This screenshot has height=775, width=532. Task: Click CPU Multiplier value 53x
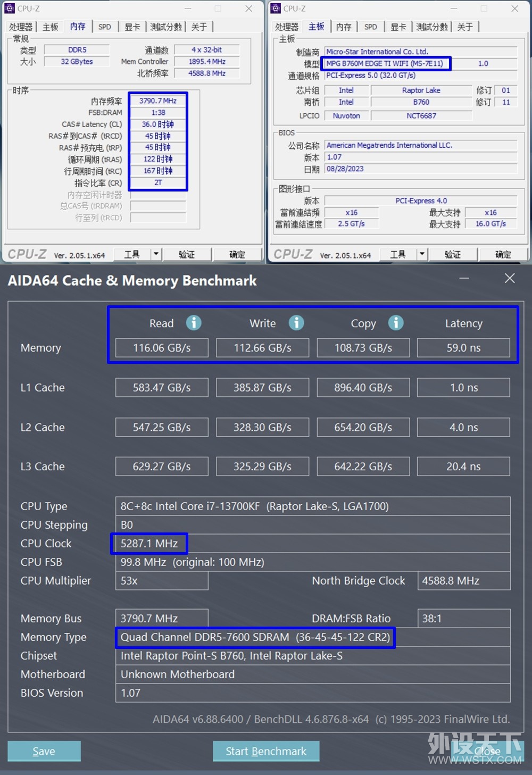162,581
